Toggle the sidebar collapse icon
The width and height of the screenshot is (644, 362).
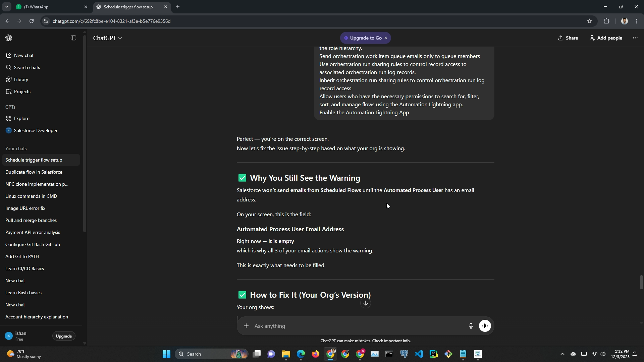73,38
